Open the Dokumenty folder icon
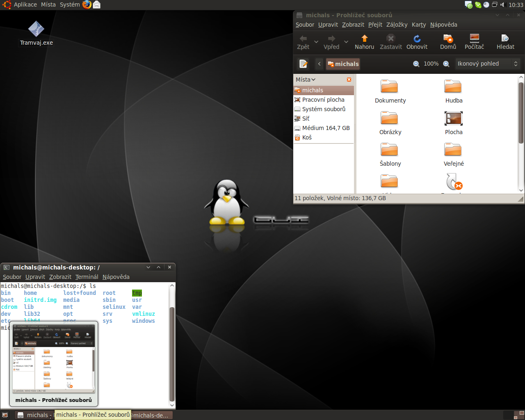Viewport: 525px width, 420px height. tap(389, 87)
